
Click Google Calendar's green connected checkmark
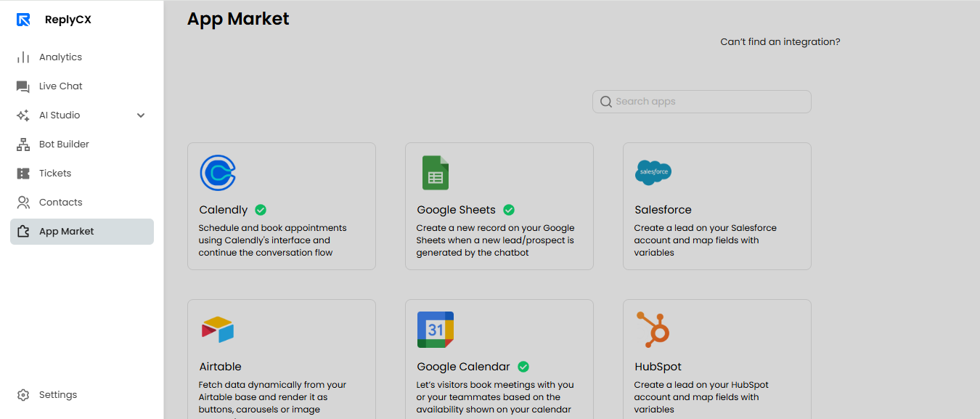(523, 367)
